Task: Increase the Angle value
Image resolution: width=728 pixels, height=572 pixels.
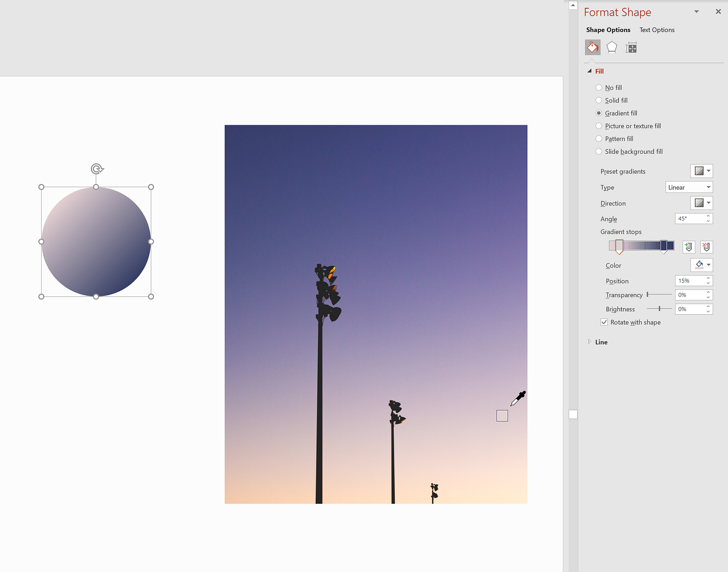Action: pyautogui.click(x=708, y=216)
